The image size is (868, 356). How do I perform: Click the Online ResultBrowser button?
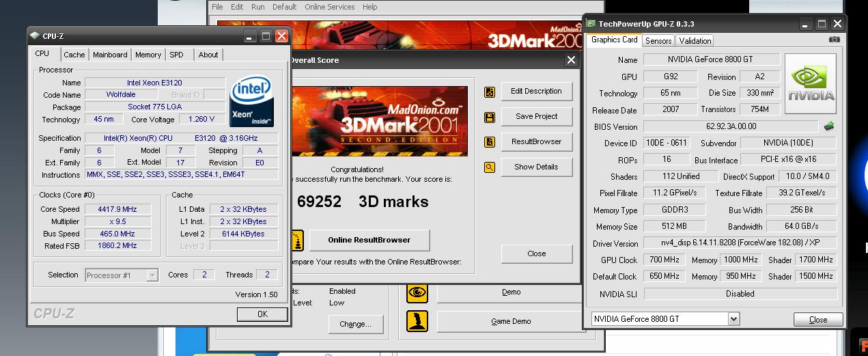tap(369, 240)
